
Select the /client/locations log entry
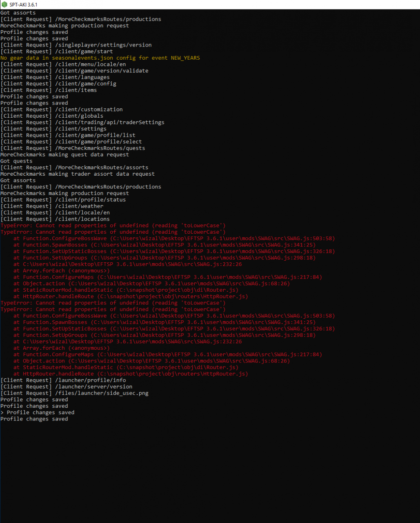point(55,219)
